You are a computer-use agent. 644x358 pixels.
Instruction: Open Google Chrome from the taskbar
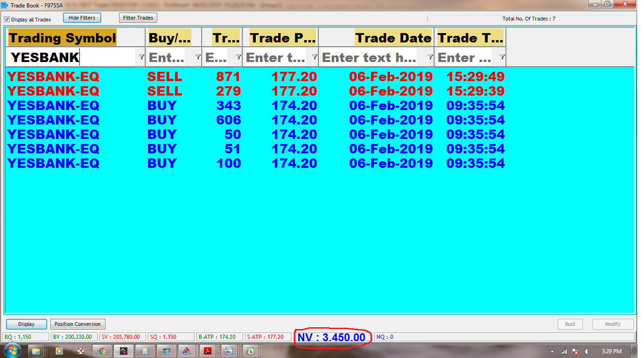coord(102,351)
